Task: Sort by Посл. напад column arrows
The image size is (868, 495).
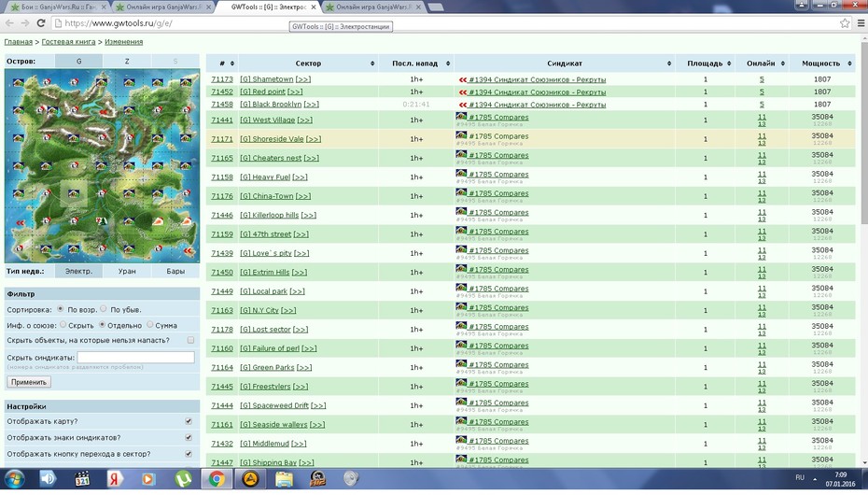Action: point(448,64)
